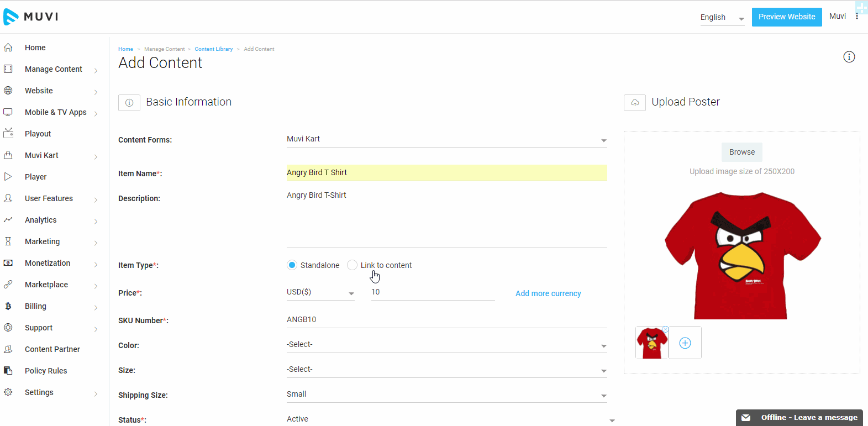This screenshot has height=426, width=868.
Task: Expand the Analytics submenu arrow
Action: coord(96,222)
